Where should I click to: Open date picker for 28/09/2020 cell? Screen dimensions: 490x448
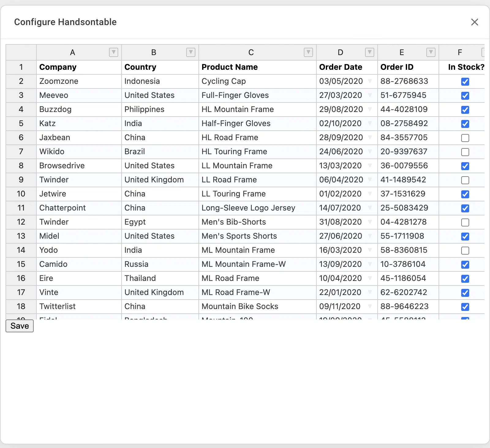click(x=370, y=137)
